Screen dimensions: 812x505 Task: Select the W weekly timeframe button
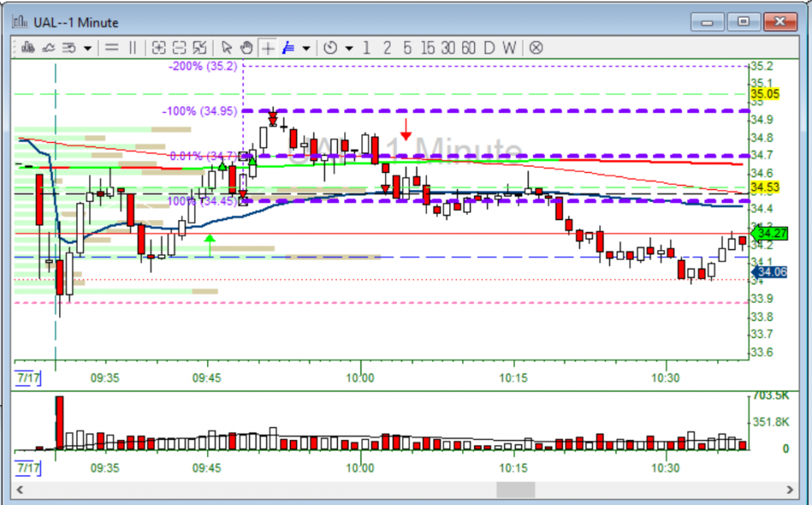[x=508, y=48]
